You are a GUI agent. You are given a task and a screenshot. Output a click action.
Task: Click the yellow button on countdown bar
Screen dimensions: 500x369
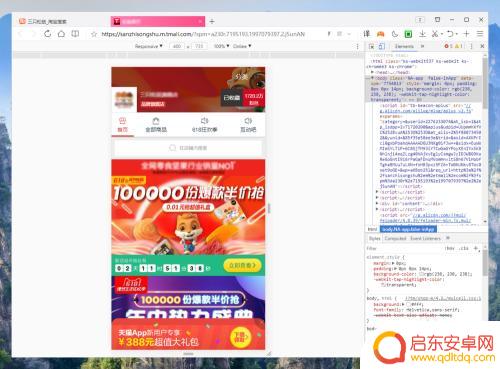pos(243,265)
